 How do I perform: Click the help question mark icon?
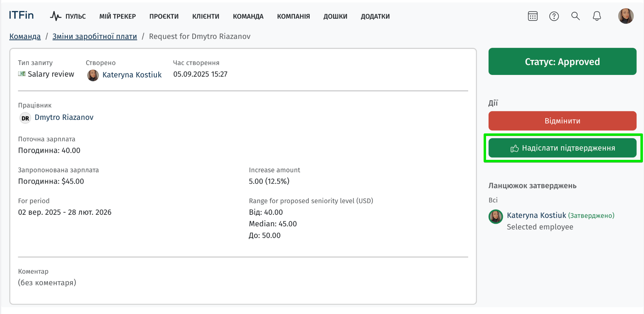tap(554, 16)
